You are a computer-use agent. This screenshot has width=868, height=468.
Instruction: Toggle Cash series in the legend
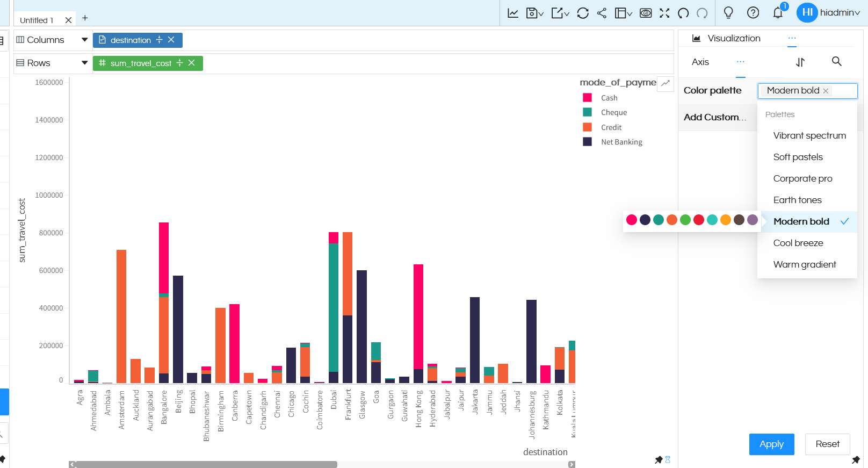pos(601,98)
